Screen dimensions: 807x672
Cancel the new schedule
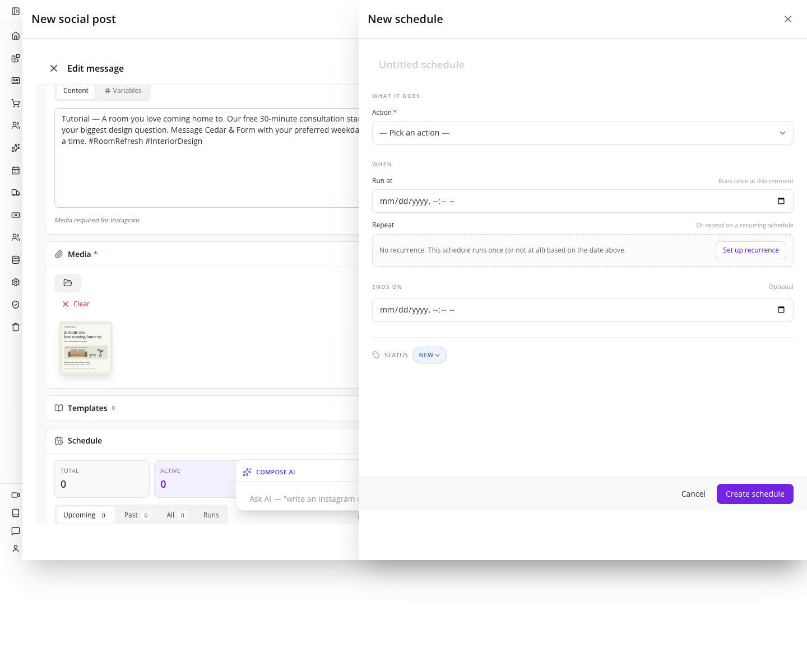tap(693, 494)
